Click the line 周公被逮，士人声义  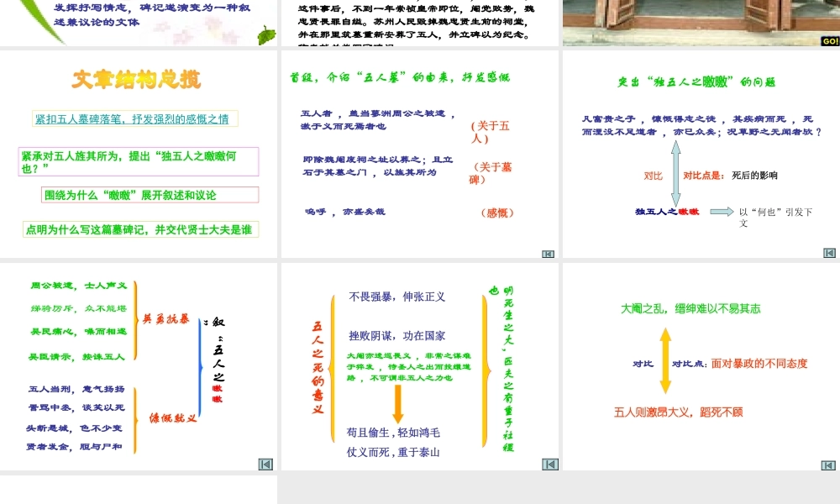(79, 286)
